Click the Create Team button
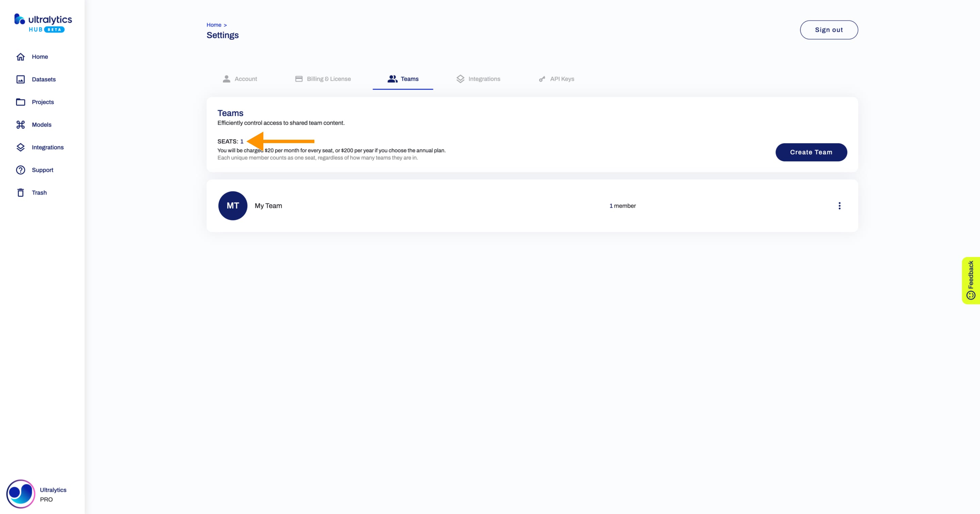Image resolution: width=980 pixels, height=514 pixels. click(811, 152)
